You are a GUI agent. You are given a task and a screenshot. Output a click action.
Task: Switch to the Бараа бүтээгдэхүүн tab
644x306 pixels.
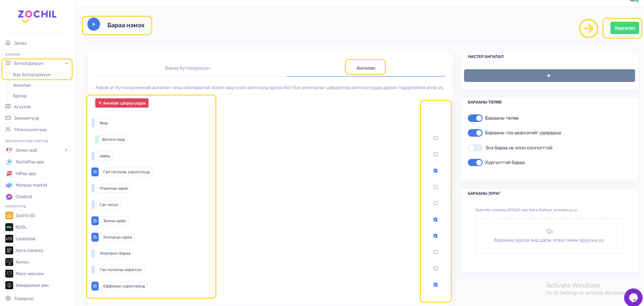click(x=187, y=68)
